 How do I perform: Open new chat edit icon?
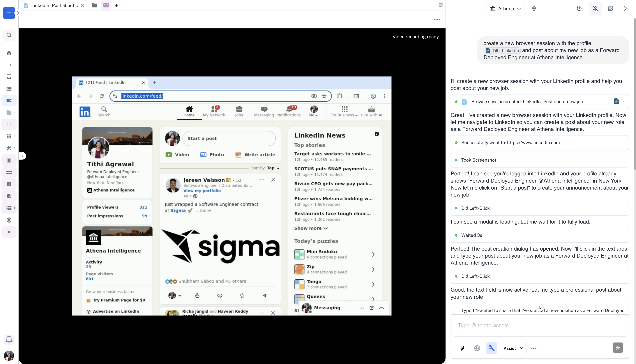tap(610, 9)
